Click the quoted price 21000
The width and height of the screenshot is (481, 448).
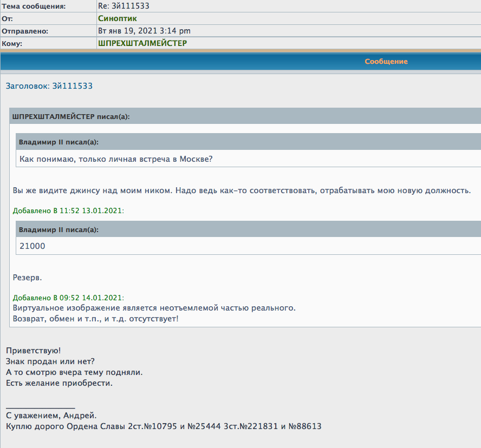coord(32,246)
